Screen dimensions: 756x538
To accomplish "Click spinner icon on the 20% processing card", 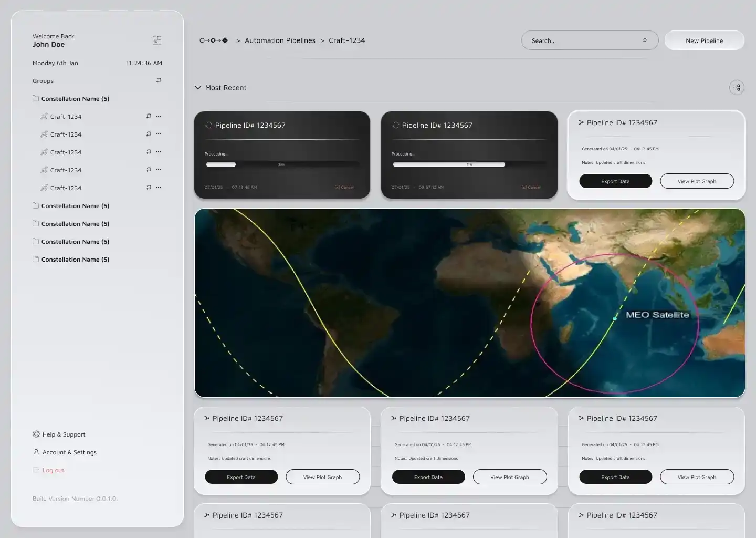I will (208, 125).
